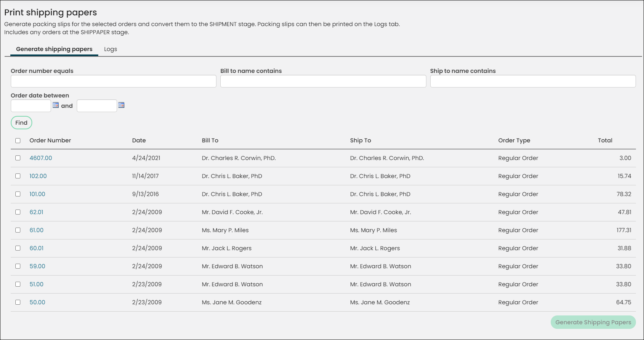644x340 pixels.
Task: Click the total value 15.74
Action: (624, 176)
